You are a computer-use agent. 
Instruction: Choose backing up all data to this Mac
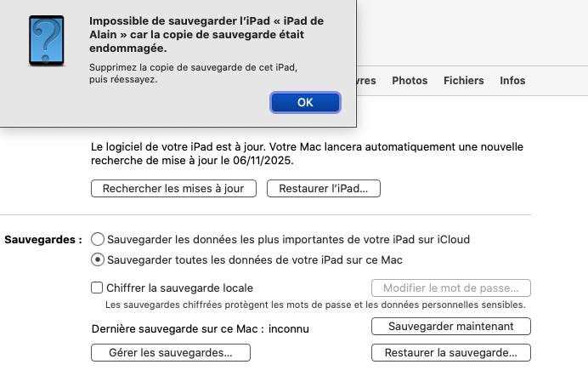(x=98, y=259)
